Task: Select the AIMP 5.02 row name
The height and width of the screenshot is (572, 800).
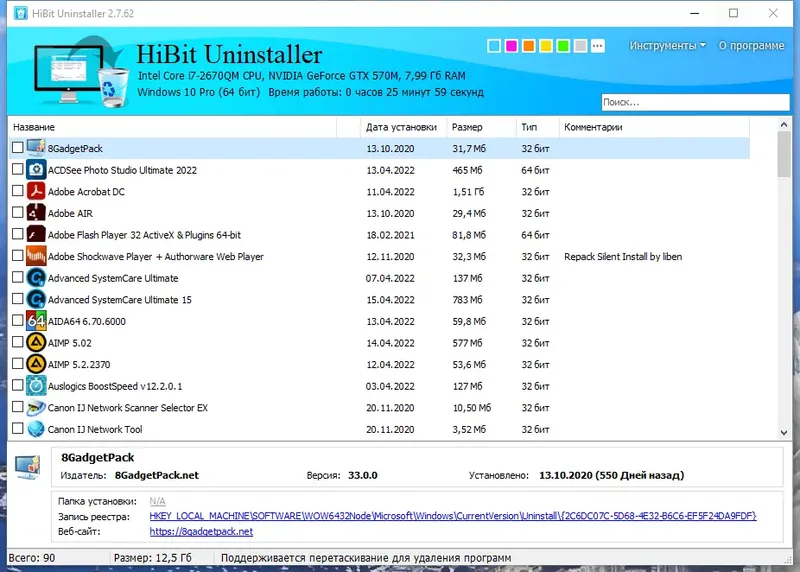Action: (69, 343)
